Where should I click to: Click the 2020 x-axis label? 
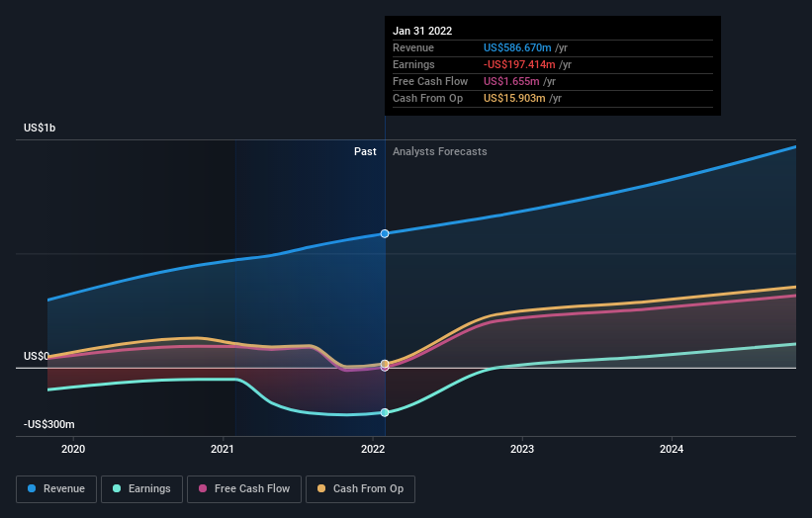[73, 449]
